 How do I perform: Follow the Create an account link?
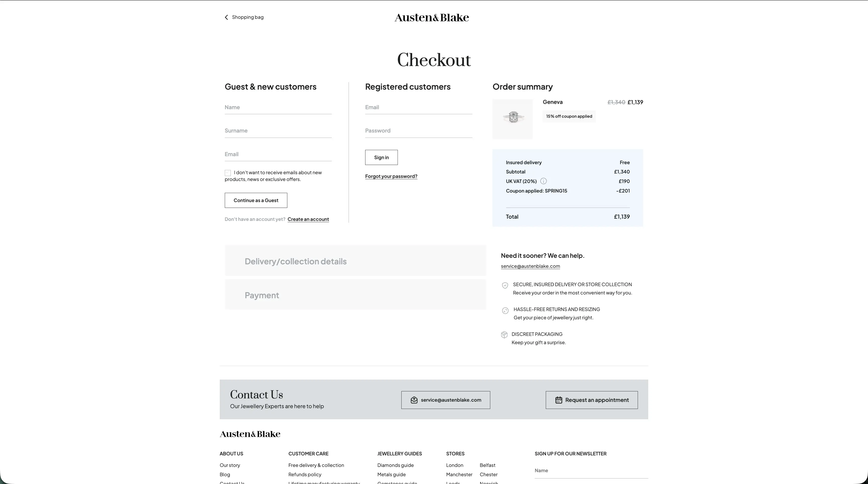pos(308,219)
